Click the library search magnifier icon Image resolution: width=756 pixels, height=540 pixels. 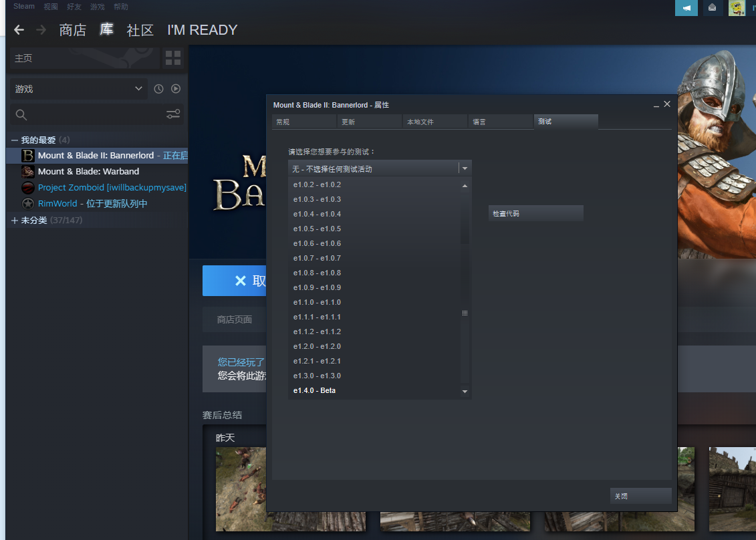click(21, 115)
